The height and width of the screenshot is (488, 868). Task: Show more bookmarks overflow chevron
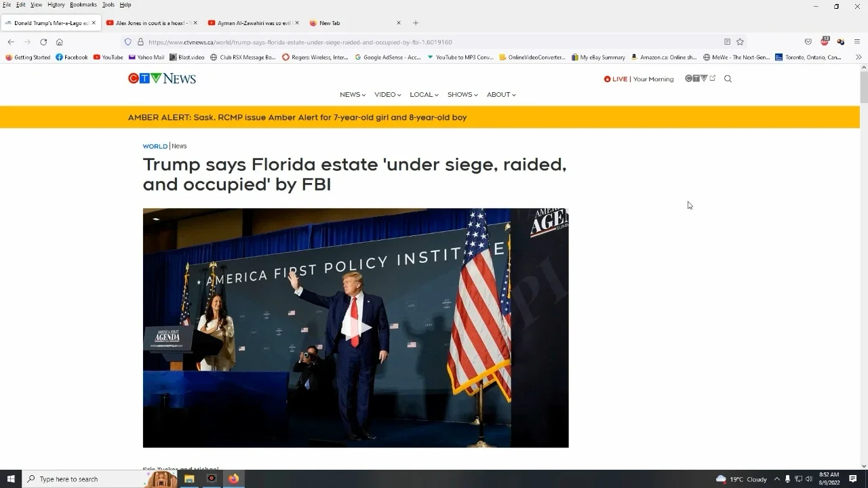pos(859,58)
